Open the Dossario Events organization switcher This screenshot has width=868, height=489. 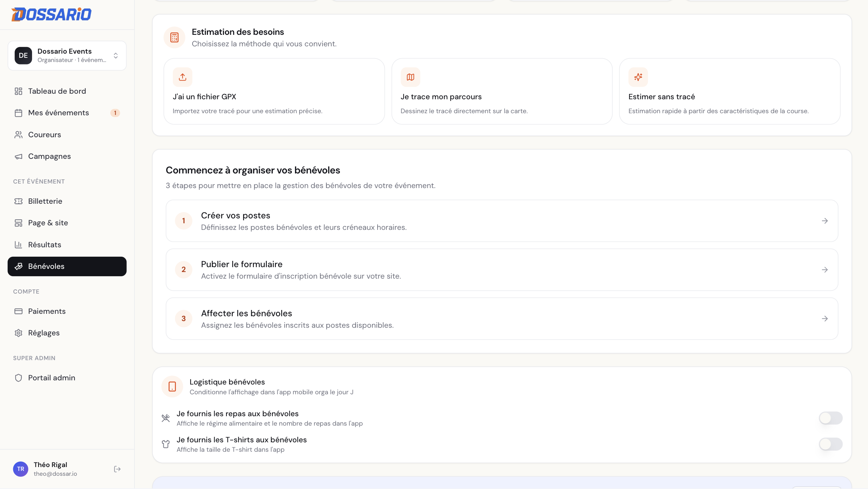(x=67, y=56)
